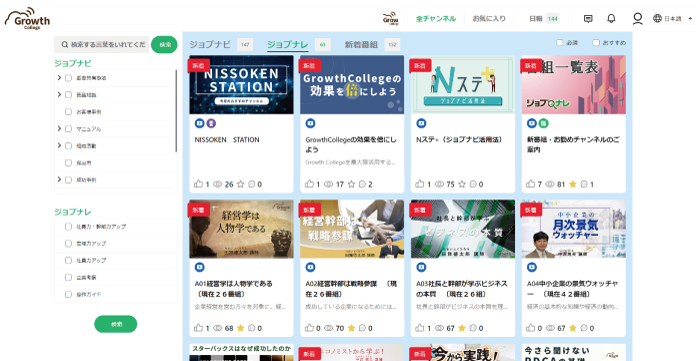The image size is (700, 361).
Task: Open 日報 in the header
Action: tap(536, 19)
